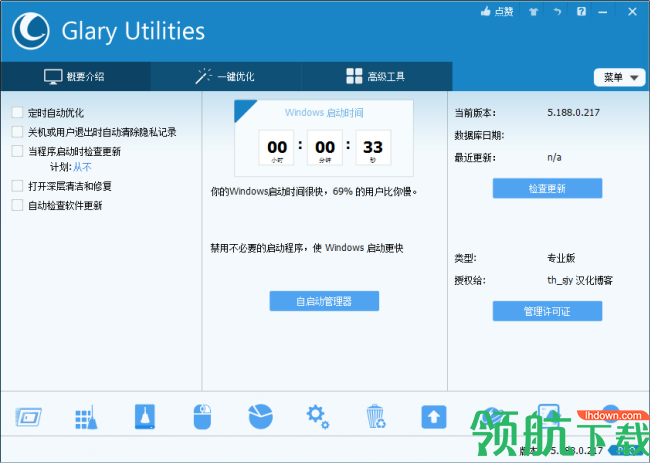Click the Windows 启动时间 heading
The width and height of the screenshot is (650, 463).
(x=324, y=112)
